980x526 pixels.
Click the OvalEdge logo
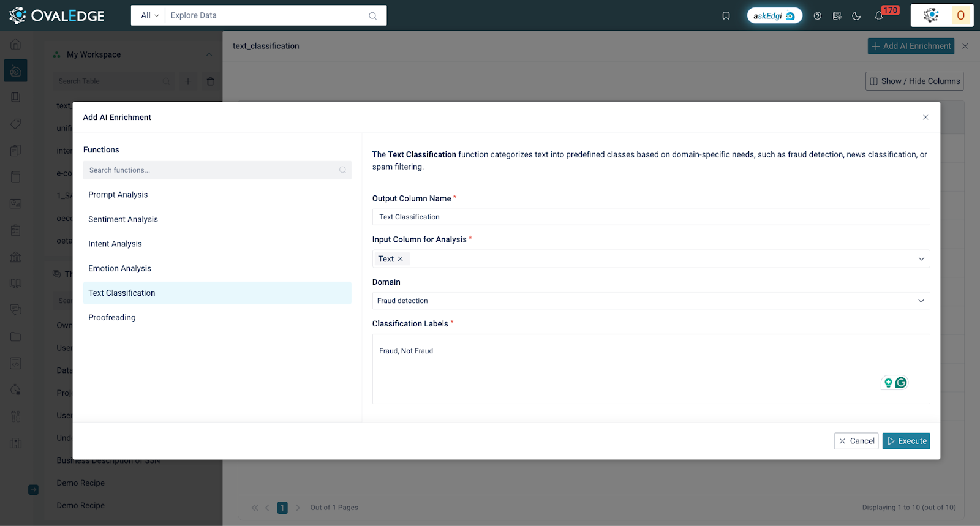point(57,15)
